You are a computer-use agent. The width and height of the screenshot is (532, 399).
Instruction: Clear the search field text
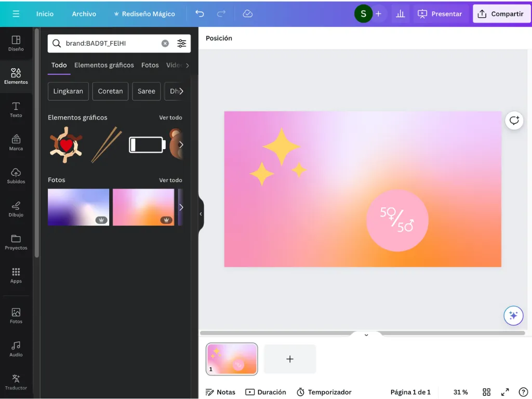point(165,44)
